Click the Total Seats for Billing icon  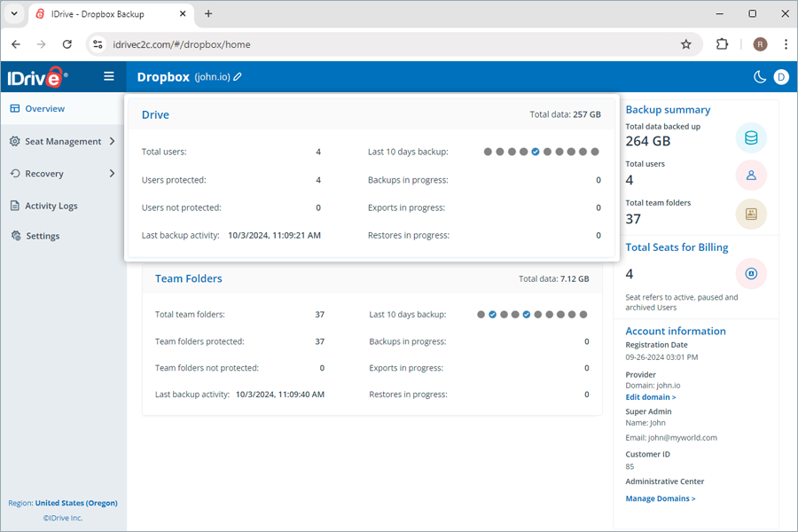click(751, 274)
